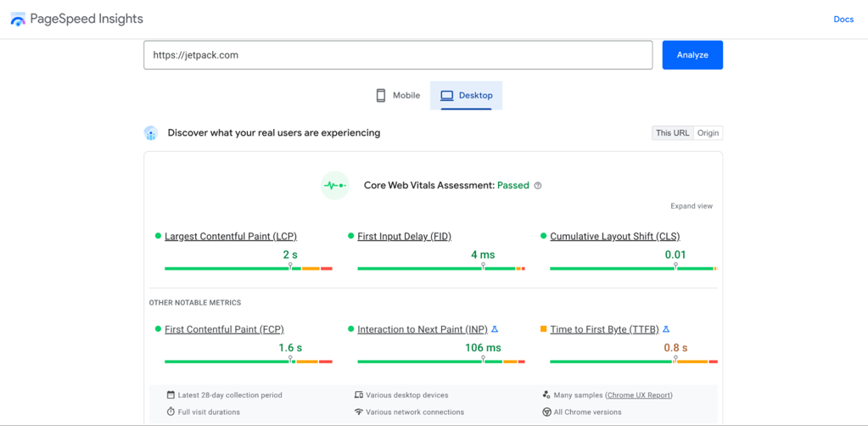The width and height of the screenshot is (868, 426).
Task: Select the This URL toggle option
Action: [672, 133]
